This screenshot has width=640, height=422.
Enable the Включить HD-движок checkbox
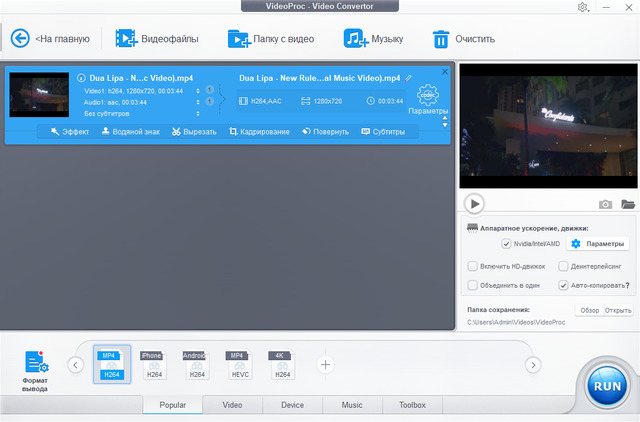point(472,266)
